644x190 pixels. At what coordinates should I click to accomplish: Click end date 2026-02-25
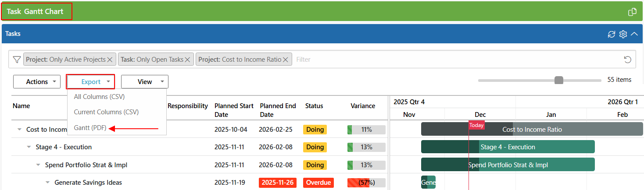[x=276, y=130]
